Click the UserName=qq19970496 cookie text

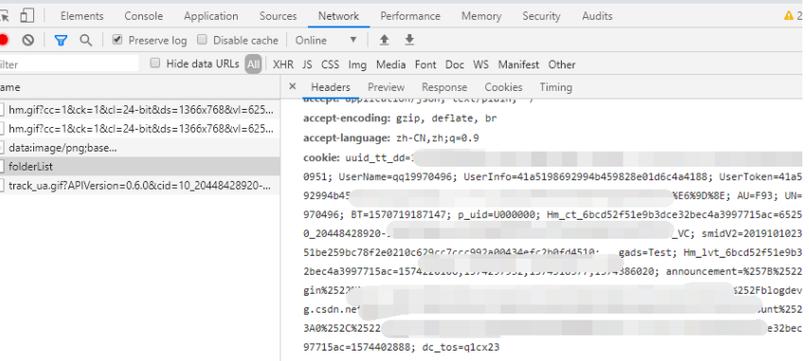click(x=397, y=177)
